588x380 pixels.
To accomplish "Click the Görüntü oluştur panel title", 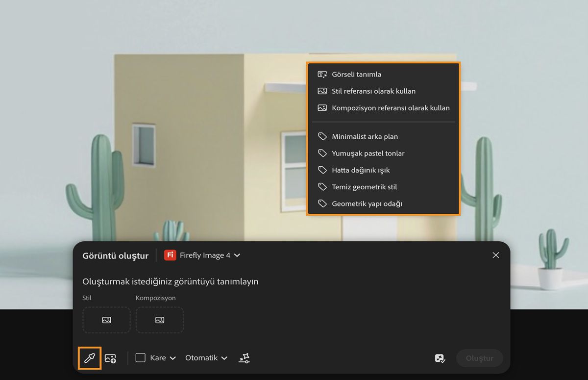I will coord(116,255).
